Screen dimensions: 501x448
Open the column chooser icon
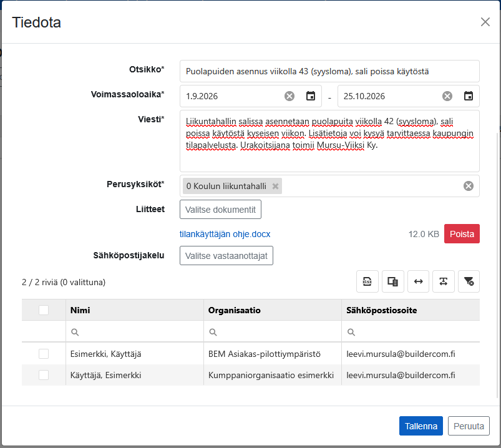[x=392, y=281]
